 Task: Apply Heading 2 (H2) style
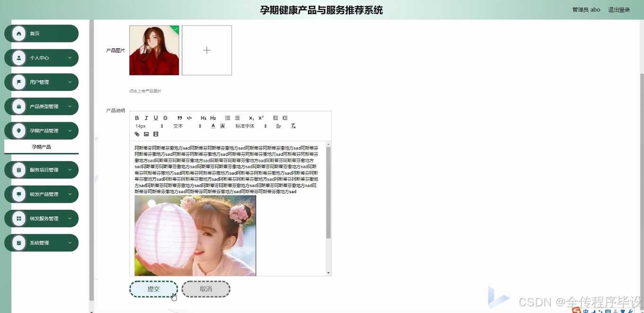coord(213,118)
